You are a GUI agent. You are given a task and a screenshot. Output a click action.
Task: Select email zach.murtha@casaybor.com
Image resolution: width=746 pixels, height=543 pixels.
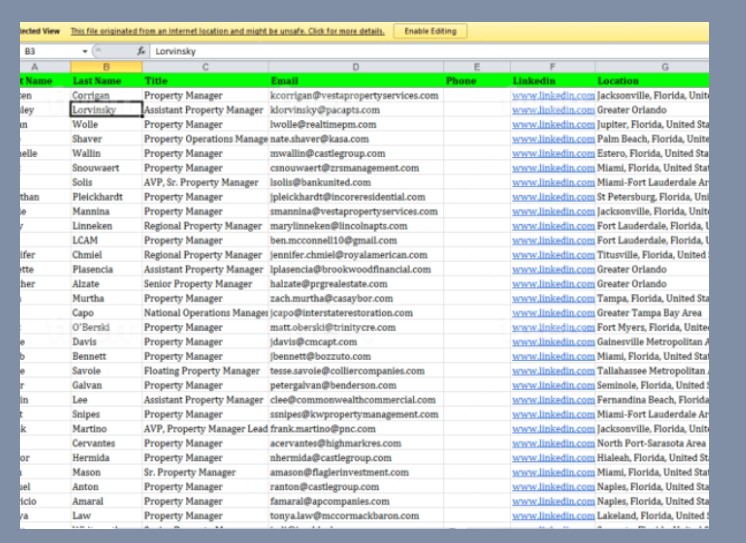pyautogui.click(x=356, y=298)
